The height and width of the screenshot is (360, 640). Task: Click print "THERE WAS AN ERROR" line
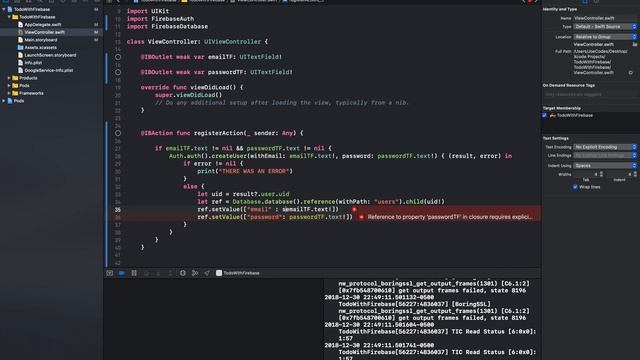(245, 171)
